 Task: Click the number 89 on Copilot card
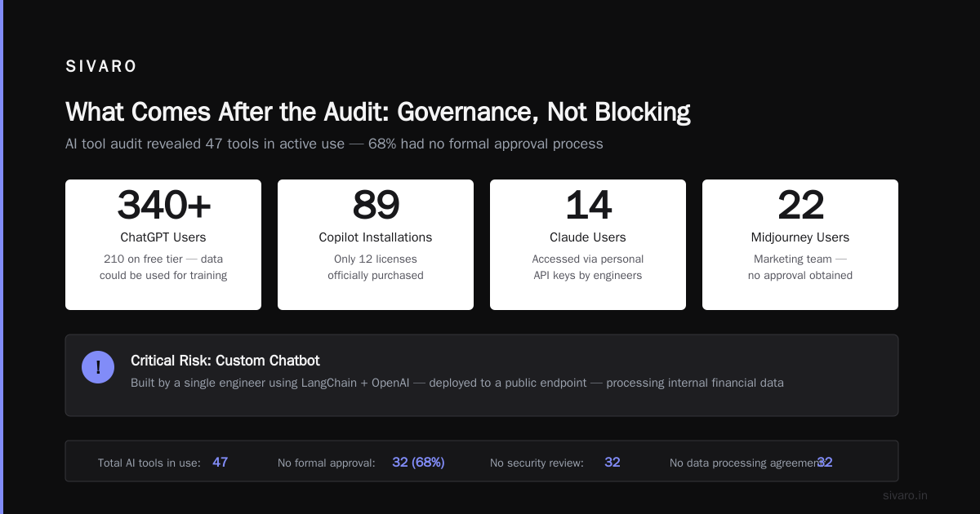pyautogui.click(x=376, y=205)
